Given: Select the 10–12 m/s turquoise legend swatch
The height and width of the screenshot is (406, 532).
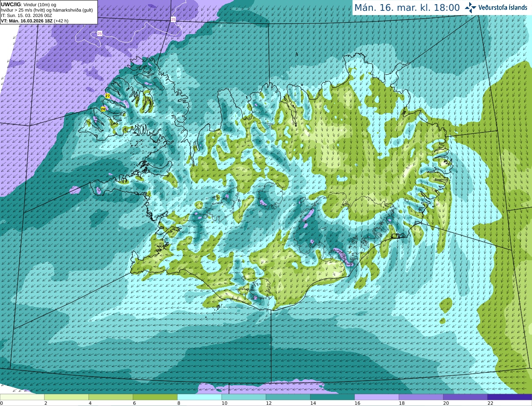Looking at the screenshot, I should 244,397.
